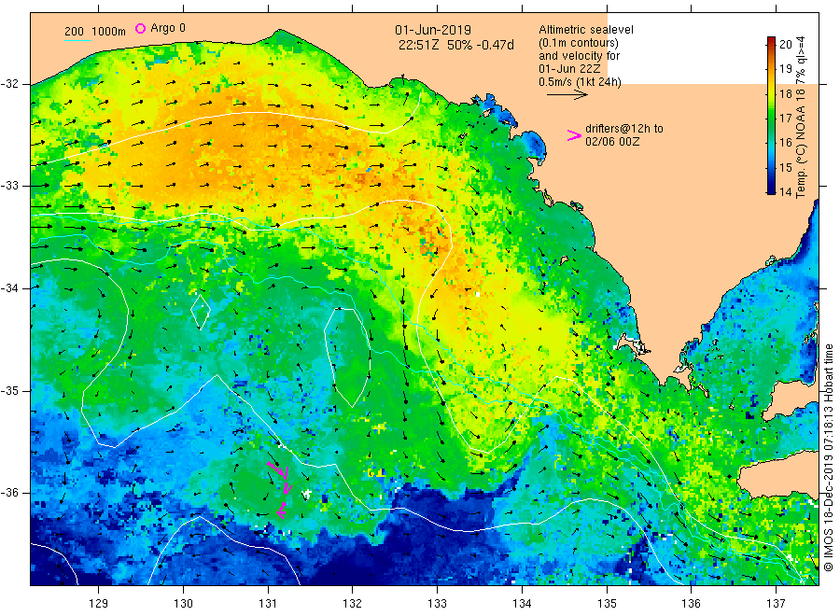Click the color bar value 18

pyautogui.click(x=786, y=93)
